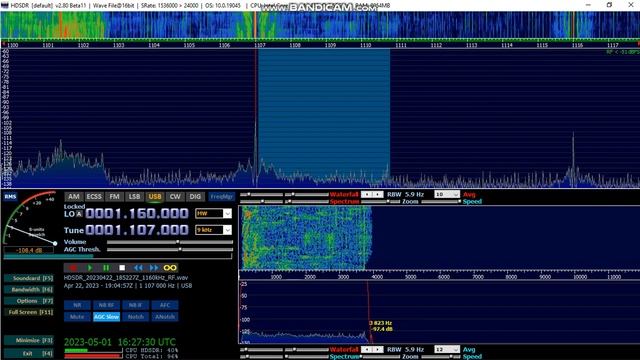
Task: Click the 2023-05-01 16:27:30 UTC clock
Action: click(120, 342)
